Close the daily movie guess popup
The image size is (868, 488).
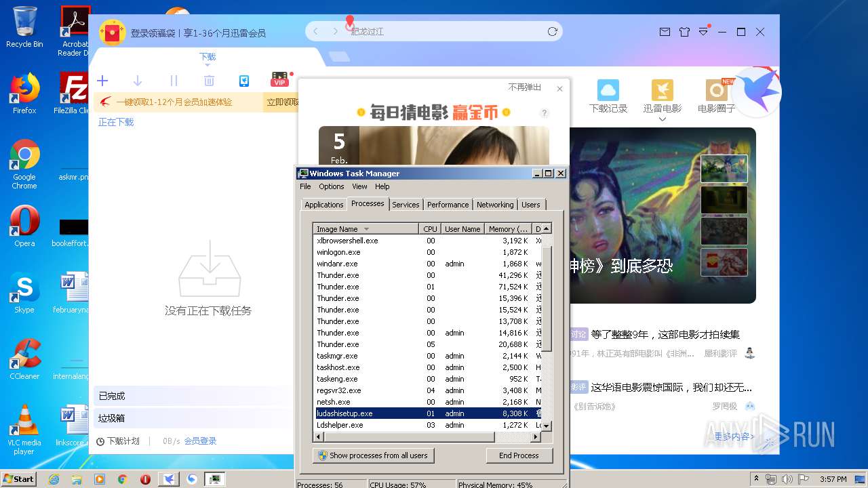(x=559, y=89)
